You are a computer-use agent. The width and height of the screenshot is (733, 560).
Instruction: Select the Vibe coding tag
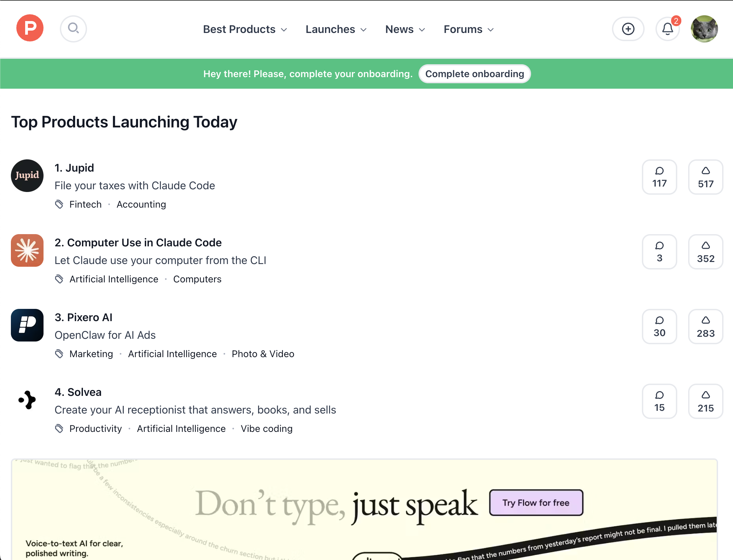pos(267,428)
